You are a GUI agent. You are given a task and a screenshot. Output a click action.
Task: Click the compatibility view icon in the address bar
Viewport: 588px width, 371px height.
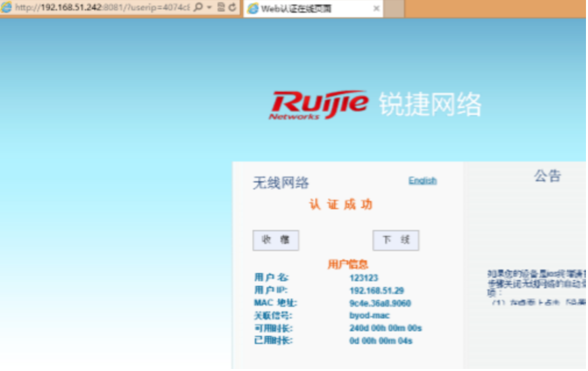(x=221, y=7)
